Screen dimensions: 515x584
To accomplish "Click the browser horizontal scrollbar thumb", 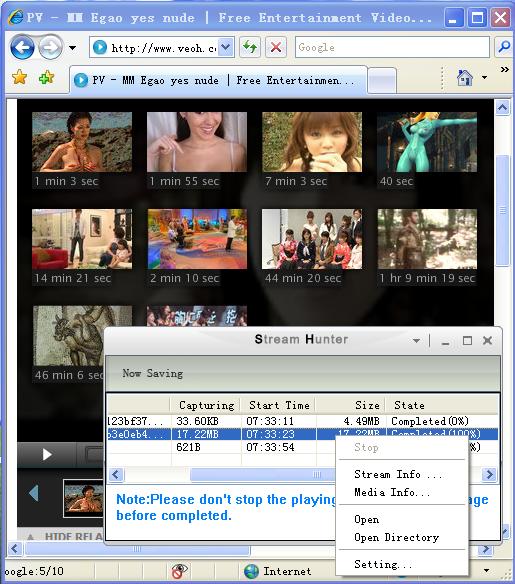I will tap(137, 549).
